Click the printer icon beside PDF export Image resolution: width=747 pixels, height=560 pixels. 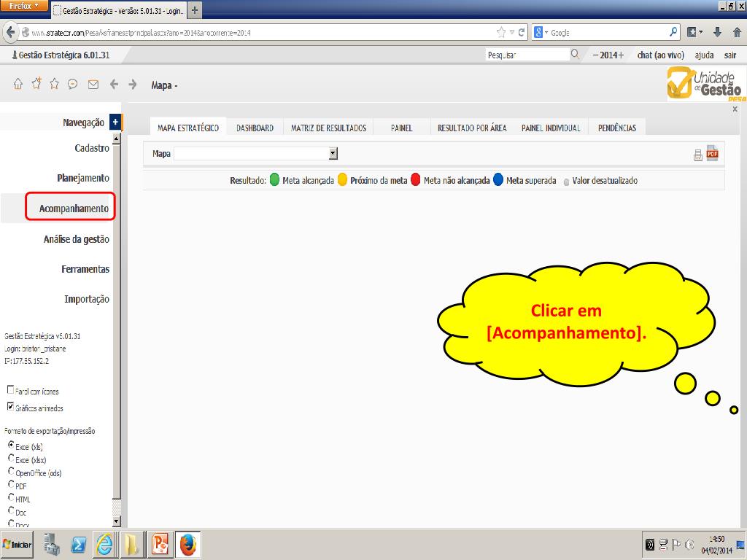pyautogui.click(x=698, y=155)
